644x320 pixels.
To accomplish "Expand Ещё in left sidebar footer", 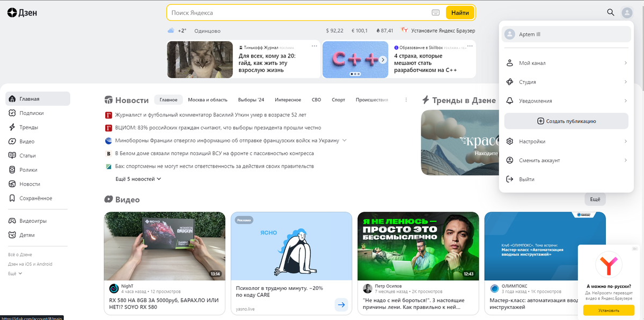I will click(15, 273).
